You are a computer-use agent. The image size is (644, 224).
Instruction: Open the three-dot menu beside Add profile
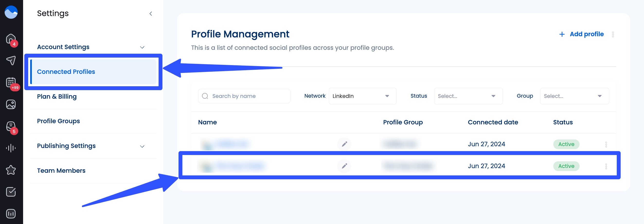613,34
